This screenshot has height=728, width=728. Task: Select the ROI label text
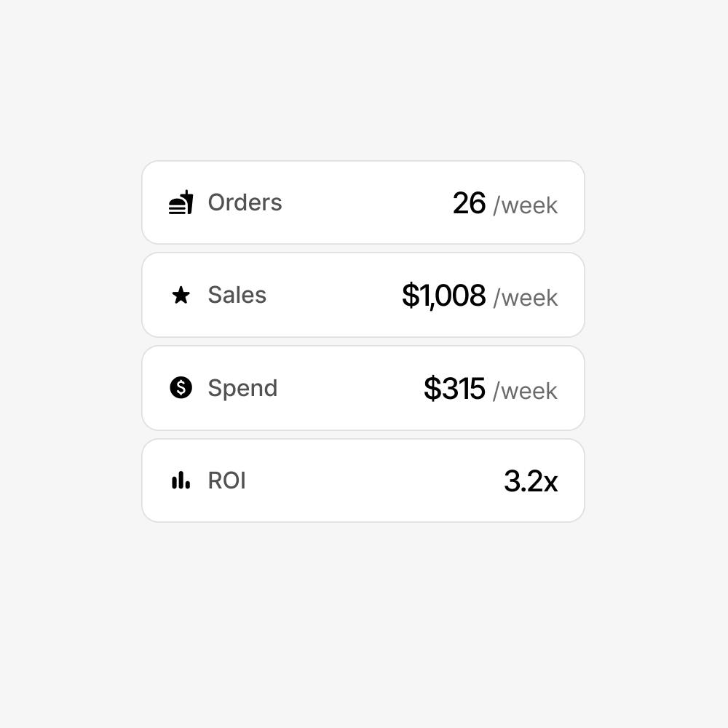pos(226,480)
